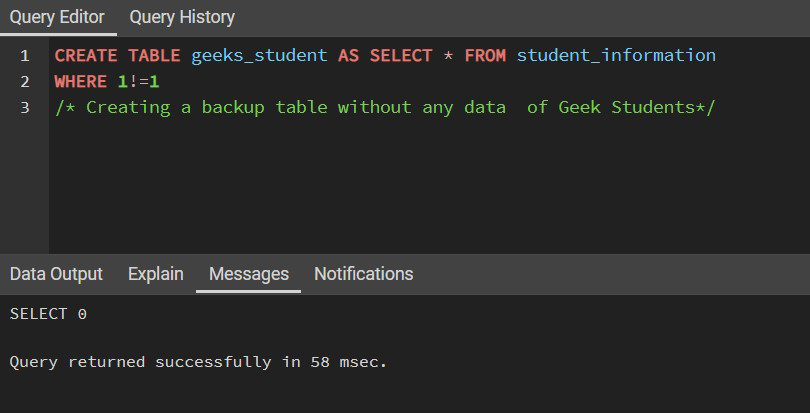Switch to the Notifications tab

pyautogui.click(x=363, y=274)
